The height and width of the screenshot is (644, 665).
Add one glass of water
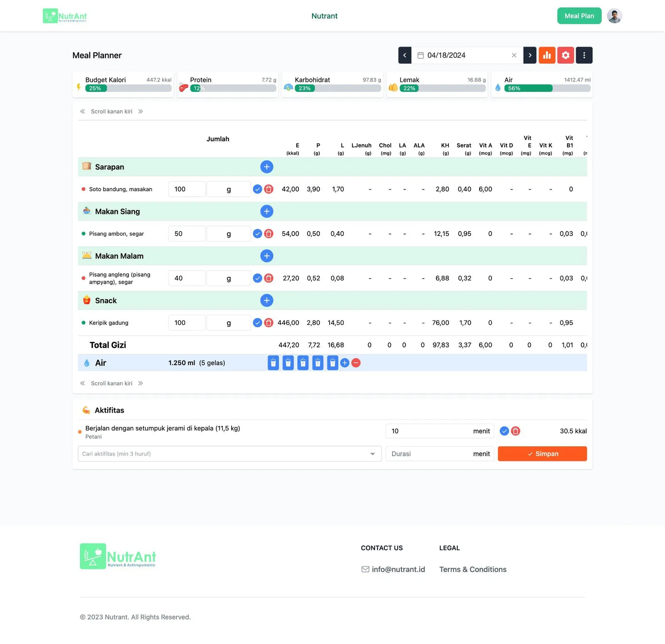point(345,363)
